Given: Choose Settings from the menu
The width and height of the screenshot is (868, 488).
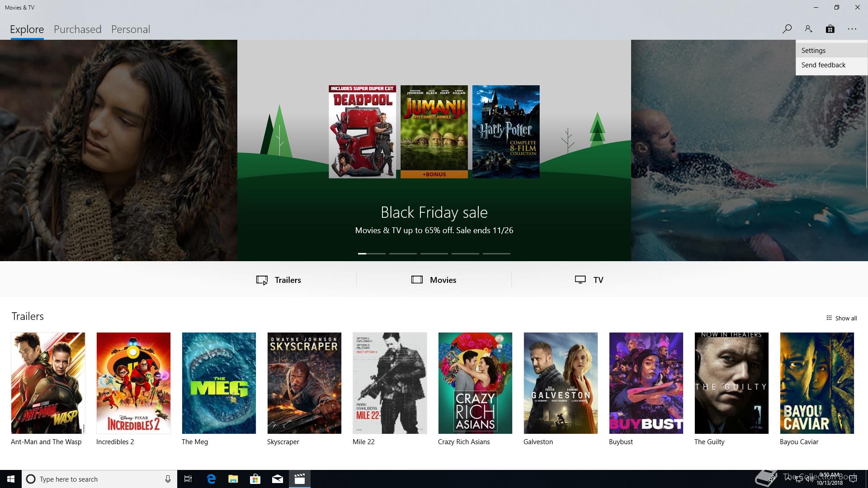Looking at the screenshot, I should [x=831, y=51].
